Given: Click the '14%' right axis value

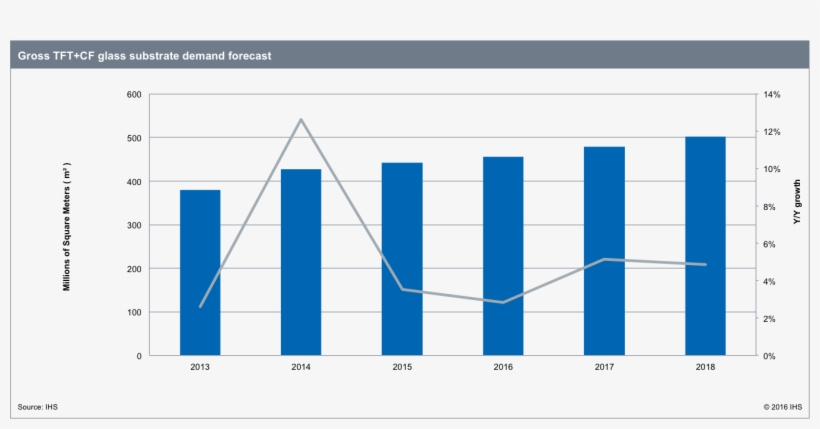Looking at the screenshot, I should (771, 95).
